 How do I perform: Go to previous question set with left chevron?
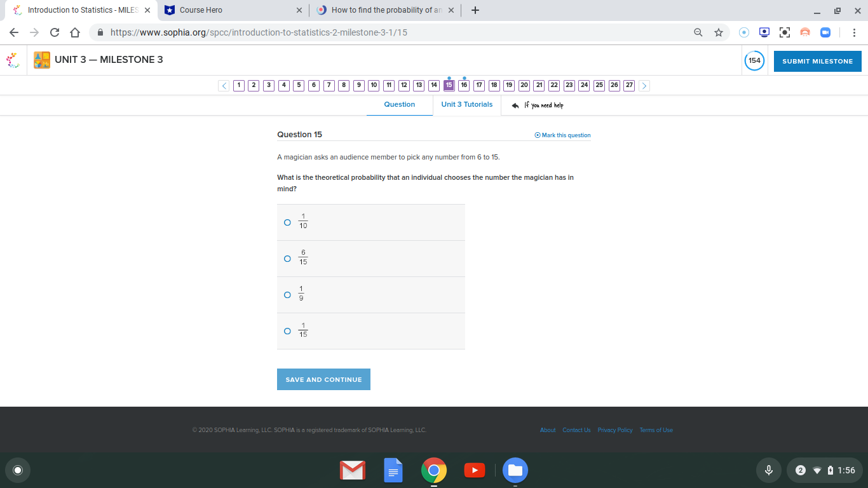pyautogui.click(x=224, y=85)
